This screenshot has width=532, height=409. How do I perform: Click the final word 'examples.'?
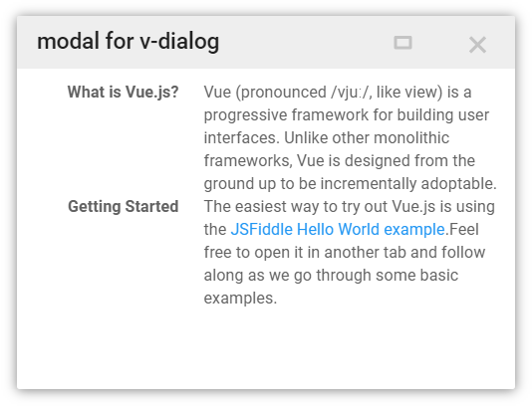pos(240,299)
